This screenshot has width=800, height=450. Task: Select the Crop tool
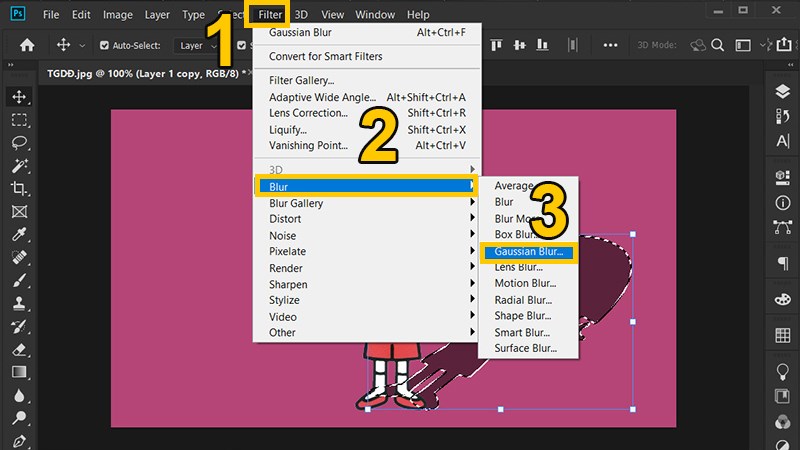(18, 188)
